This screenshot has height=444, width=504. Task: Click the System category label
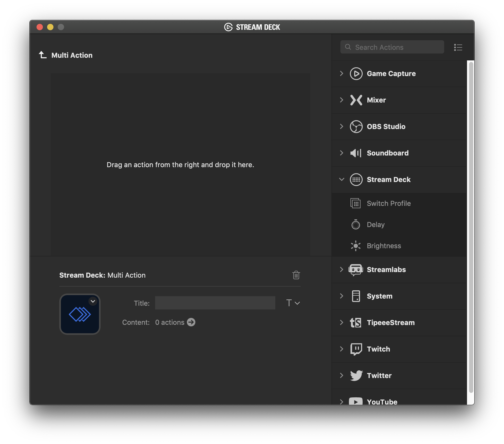point(380,296)
